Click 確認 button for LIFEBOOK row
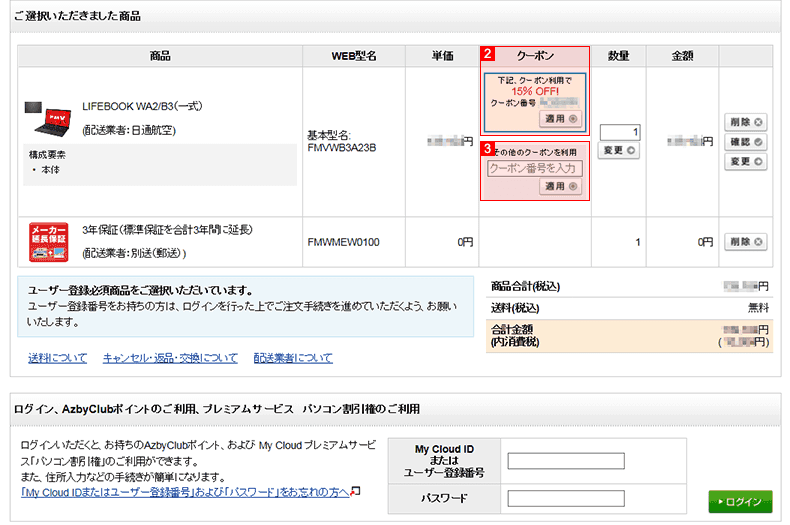This screenshot has height=525, width=790. tap(746, 142)
